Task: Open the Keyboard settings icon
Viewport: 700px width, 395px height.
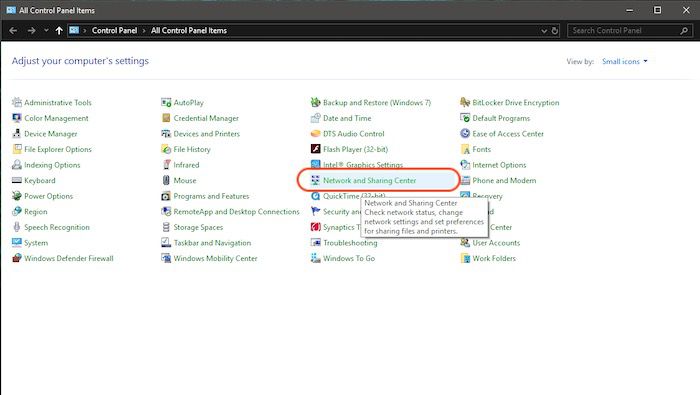Action: (17, 180)
